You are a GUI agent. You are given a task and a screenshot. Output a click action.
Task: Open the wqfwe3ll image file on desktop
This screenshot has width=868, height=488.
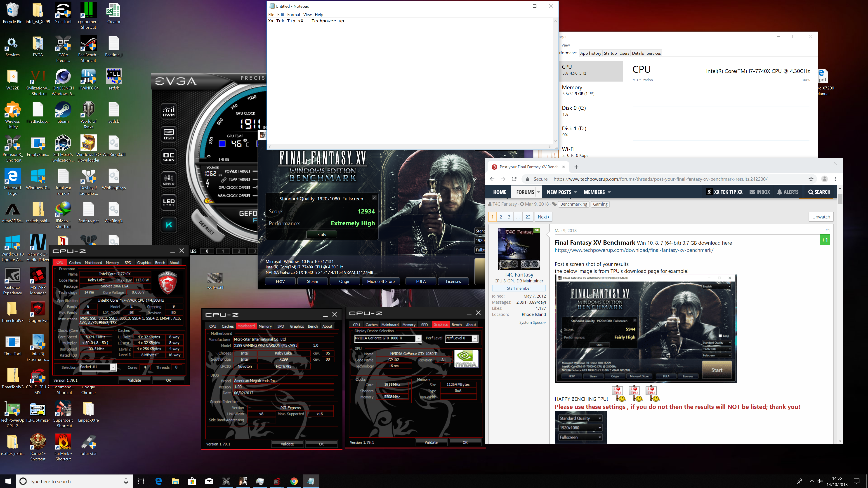pyautogui.click(x=215, y=281)
